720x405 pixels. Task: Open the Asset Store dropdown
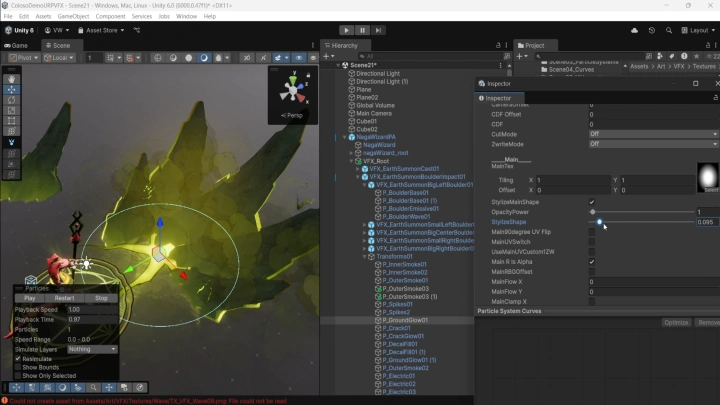click(101, 30)
